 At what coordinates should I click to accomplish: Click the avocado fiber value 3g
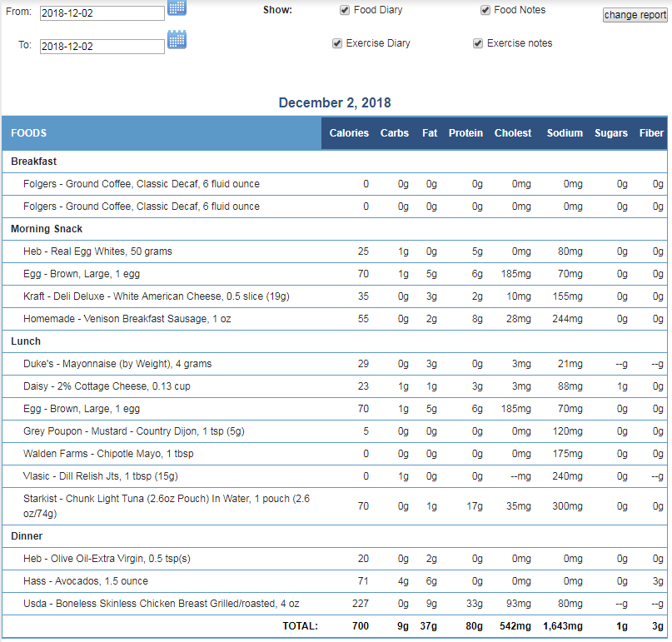click(658, 581)
